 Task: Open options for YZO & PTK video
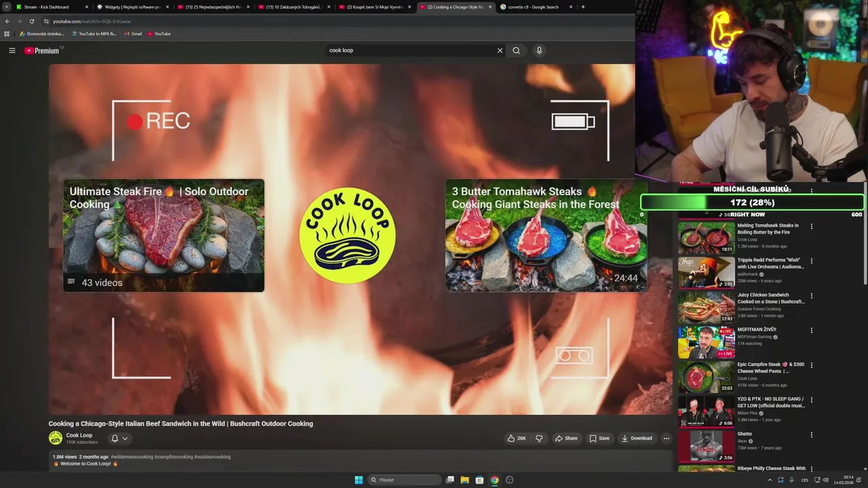tap(811, 400)
